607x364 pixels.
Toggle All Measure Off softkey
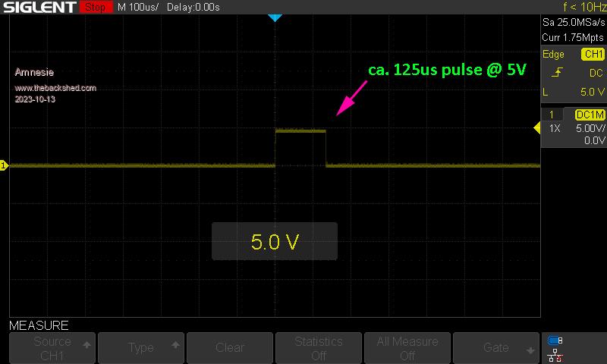click(x=407, y=348)
